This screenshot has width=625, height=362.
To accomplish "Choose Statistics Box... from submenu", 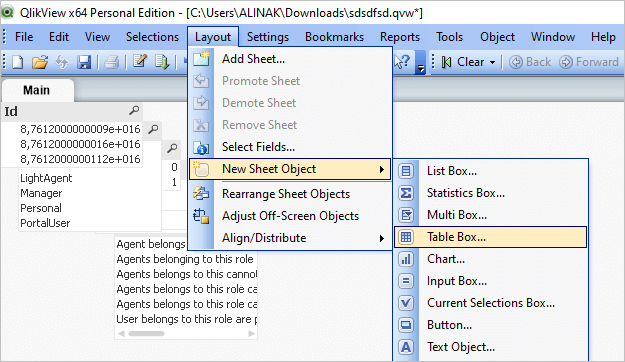I will (490, 193).
